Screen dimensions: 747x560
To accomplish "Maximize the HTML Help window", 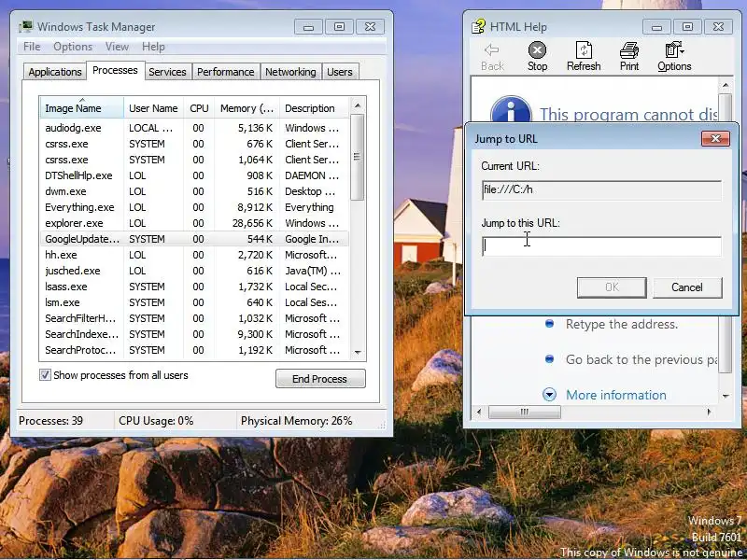I will point(687,27).
